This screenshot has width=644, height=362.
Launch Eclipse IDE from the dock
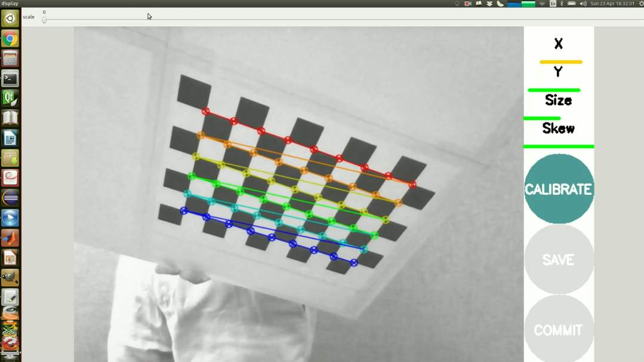[x=10, y=198]
